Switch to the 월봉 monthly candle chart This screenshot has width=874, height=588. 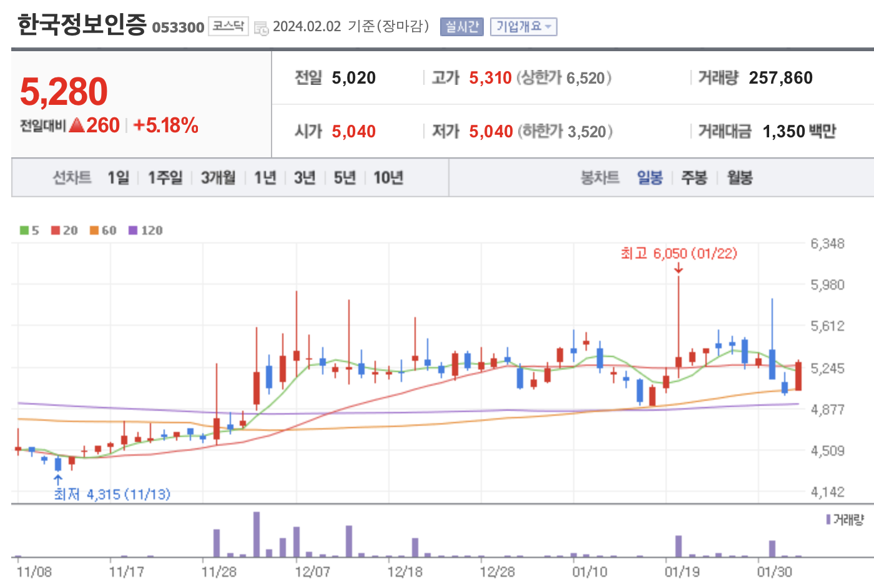tap(740, 178)
